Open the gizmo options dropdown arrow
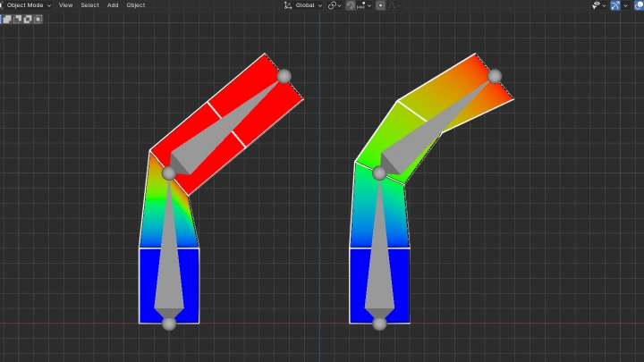 [x=625, y=5]
